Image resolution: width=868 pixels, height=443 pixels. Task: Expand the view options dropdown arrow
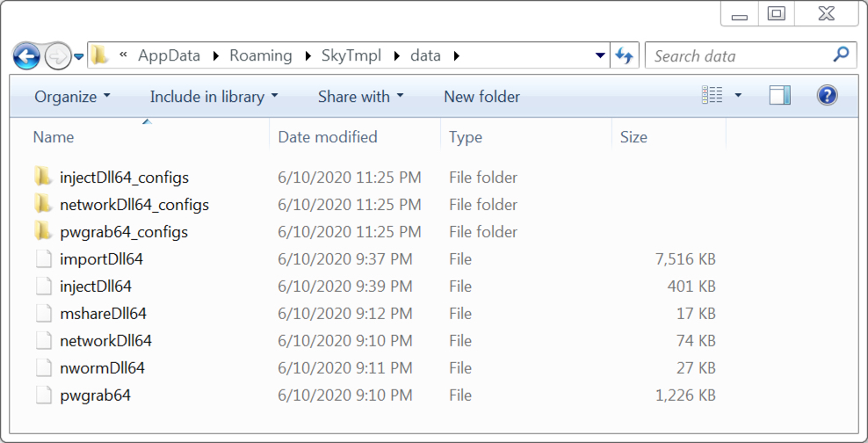point(738,96)
